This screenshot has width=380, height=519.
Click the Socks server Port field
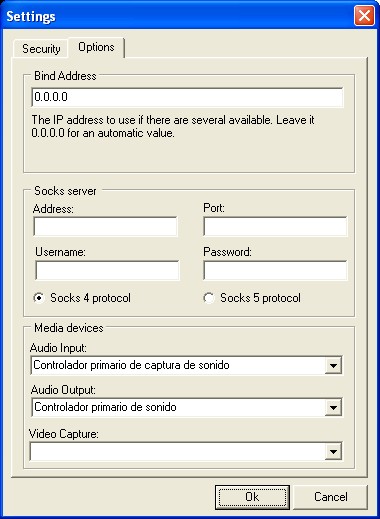275,226
